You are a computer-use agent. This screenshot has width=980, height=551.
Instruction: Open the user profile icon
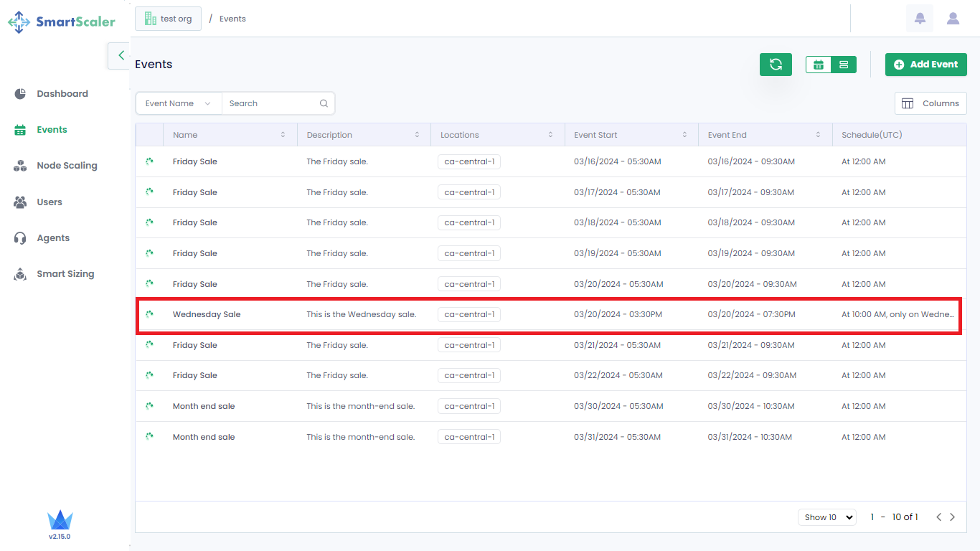point(953,19)
